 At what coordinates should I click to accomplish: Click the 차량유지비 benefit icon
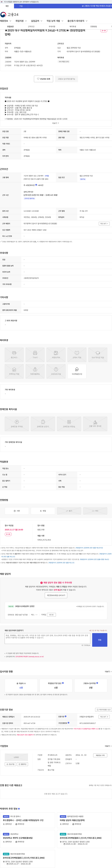point(56,355)
